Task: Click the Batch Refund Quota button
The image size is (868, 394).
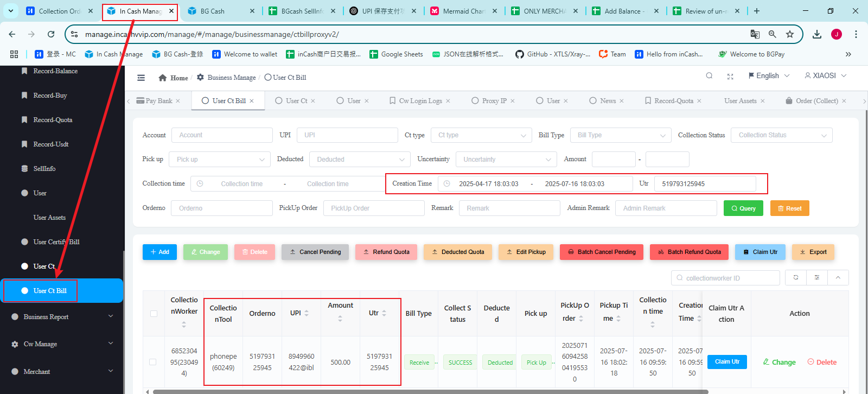Action: (689, 252)
